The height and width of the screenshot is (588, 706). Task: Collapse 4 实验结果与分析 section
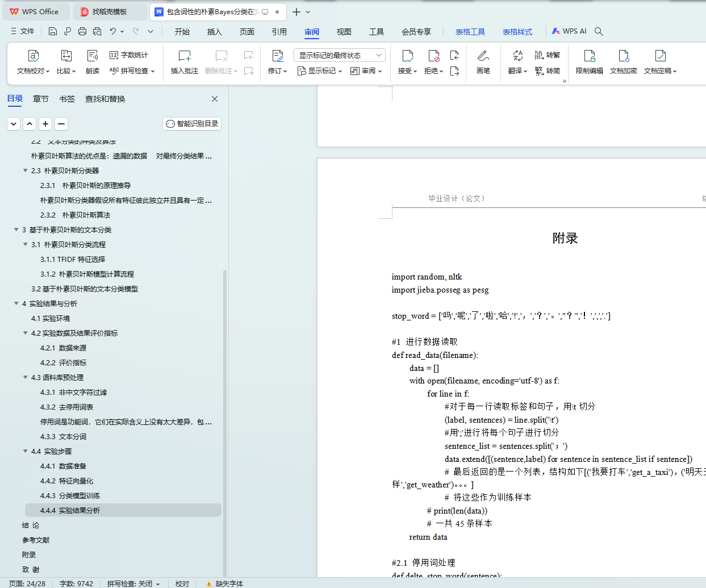pos(16,303)
